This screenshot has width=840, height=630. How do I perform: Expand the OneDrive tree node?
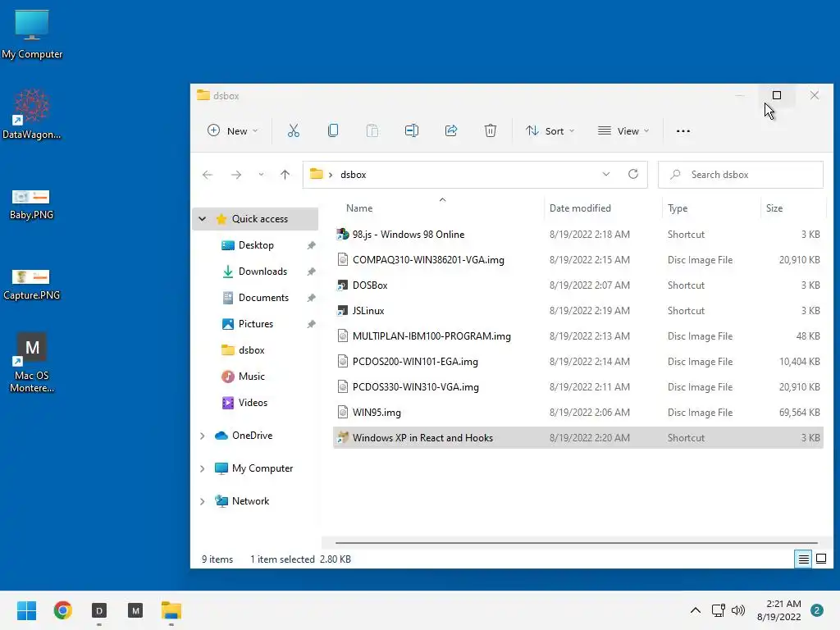[x=202, y=436]
